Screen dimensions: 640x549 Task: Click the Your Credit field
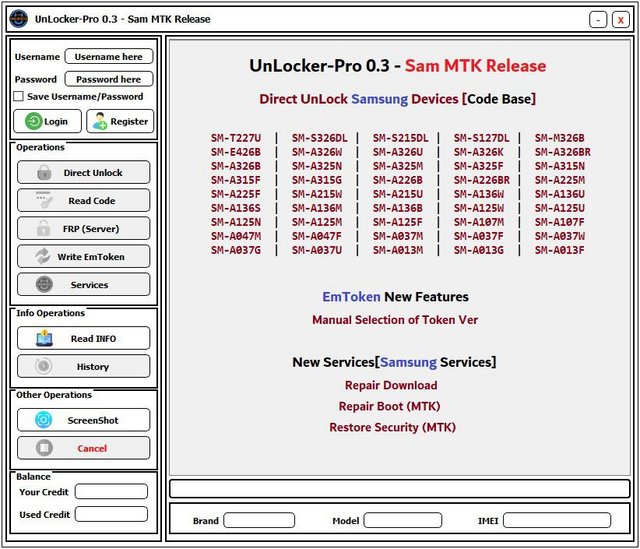pyautogui.click(x=111, y=491)
